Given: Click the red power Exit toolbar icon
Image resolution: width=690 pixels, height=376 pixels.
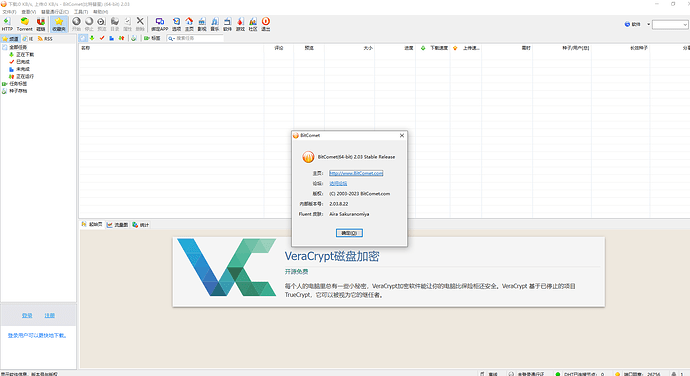Looking at the screenshot, I should [x=266, y=24].
